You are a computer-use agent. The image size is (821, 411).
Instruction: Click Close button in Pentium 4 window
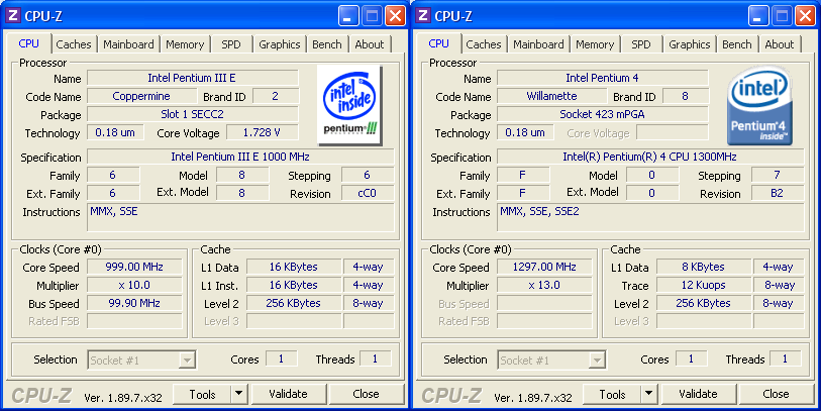click(x=776, y=394)
